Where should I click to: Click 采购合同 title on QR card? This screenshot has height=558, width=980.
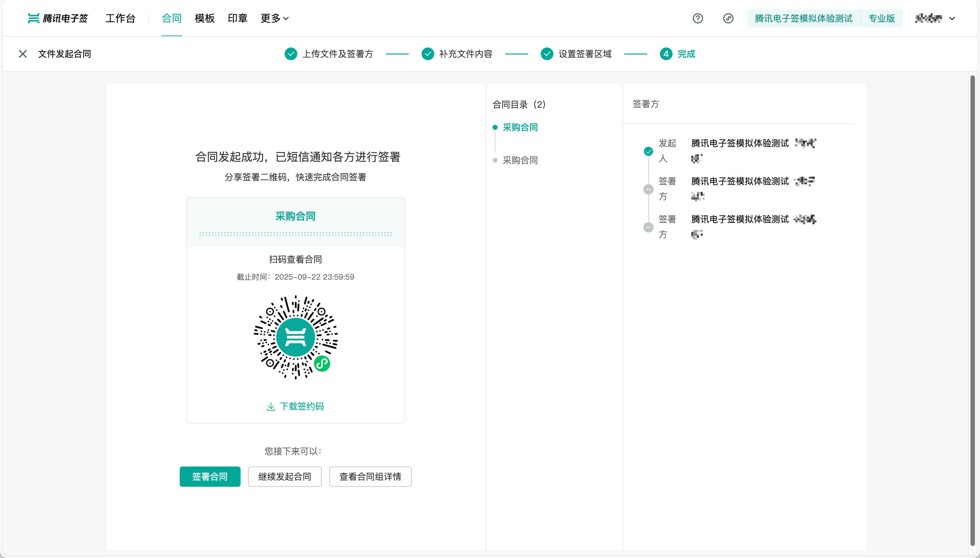295,216
